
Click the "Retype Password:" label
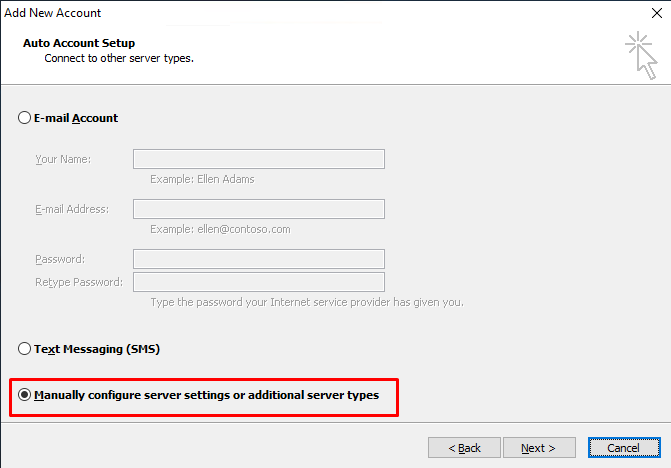click(x=79, y=282)
